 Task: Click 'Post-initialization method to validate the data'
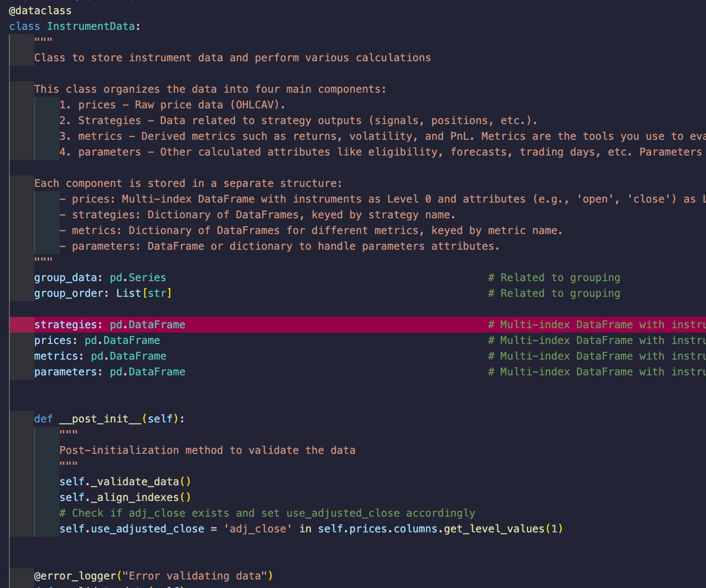pyautogui.click(x=207, y=450)
